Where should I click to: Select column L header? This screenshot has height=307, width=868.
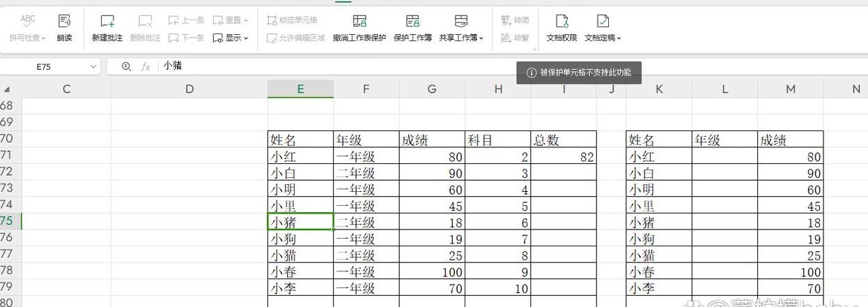724,89
